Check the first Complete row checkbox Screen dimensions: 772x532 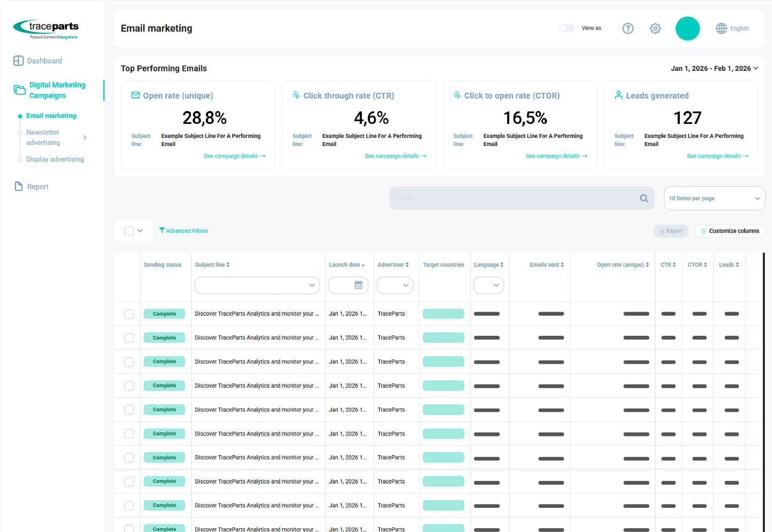(x=129, y=314)
